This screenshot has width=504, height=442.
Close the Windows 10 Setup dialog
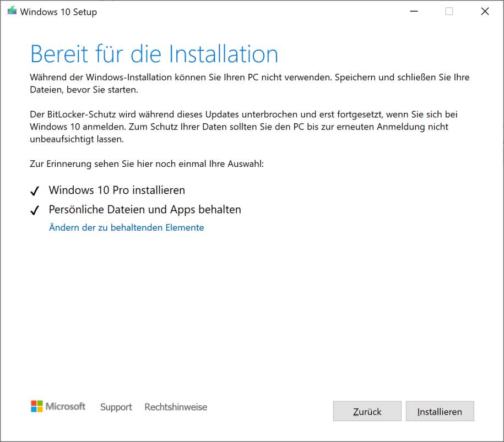(485, 12)
